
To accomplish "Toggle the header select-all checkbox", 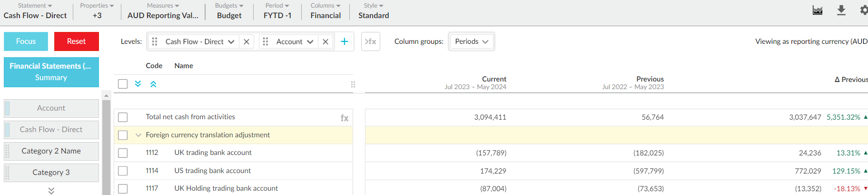I will pyautogui.click(x=123, y=84).
